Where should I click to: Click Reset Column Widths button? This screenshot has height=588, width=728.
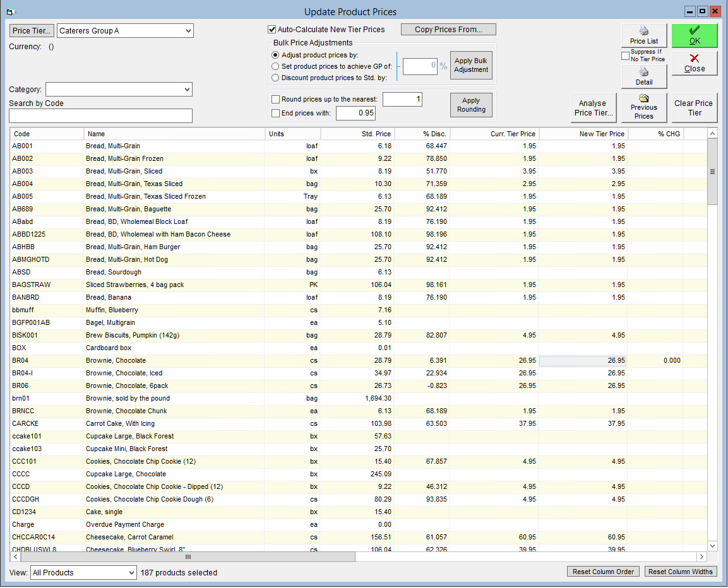pos(681,572)
